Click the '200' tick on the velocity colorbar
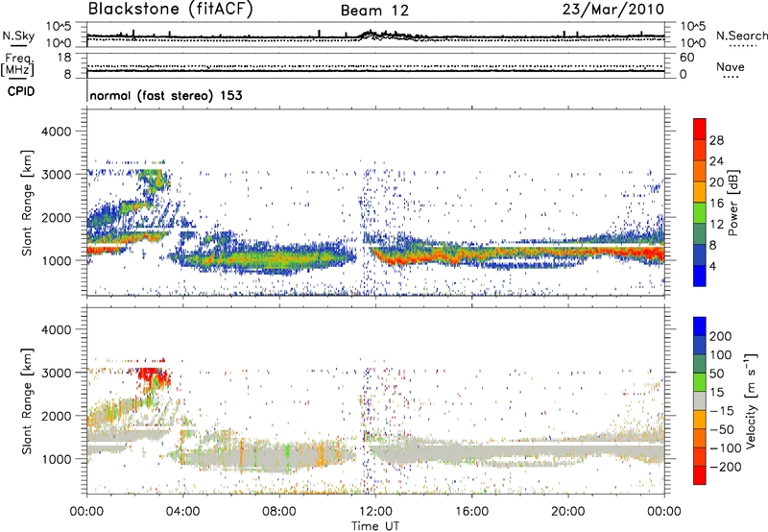This screenshot has height=532, width=768. [721, 336]
